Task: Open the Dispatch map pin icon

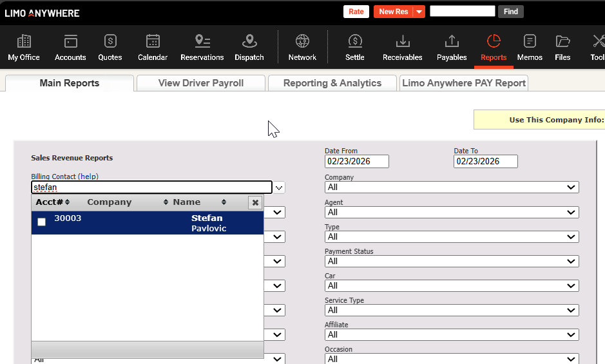Action: 249,43
